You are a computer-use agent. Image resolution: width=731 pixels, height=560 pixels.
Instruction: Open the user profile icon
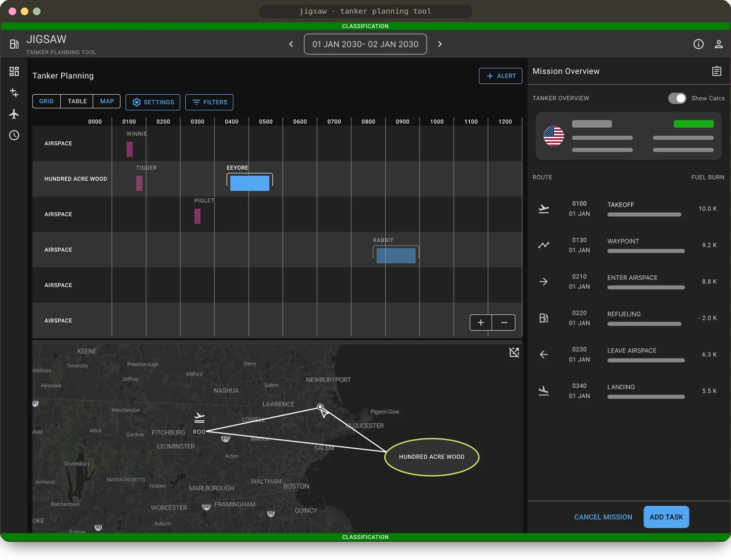pyautogui.click(x=719, y=44)
